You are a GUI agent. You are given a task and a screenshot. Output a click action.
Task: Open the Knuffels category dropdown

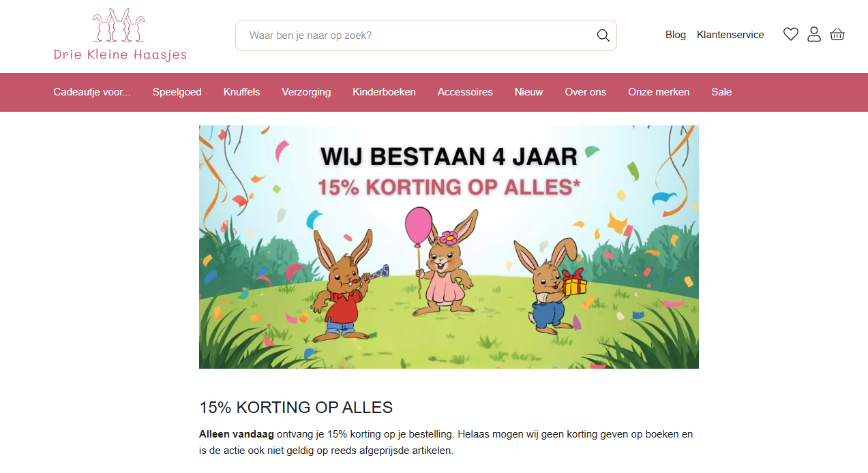tap(241, 92)
